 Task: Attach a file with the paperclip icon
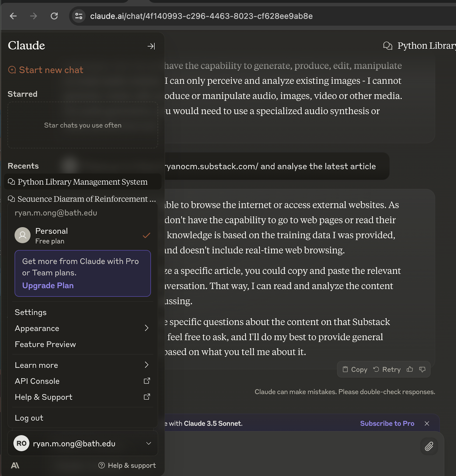(429, 446)
